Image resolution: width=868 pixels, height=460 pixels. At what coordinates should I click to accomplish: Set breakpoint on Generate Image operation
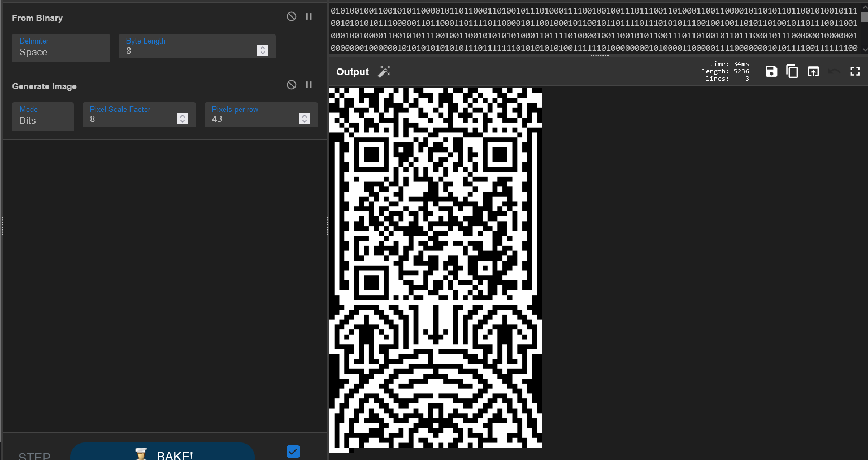(309, 85)
